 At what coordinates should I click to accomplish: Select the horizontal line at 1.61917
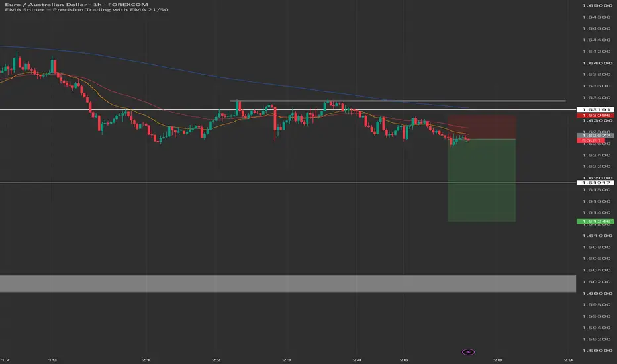coord(288,183)
